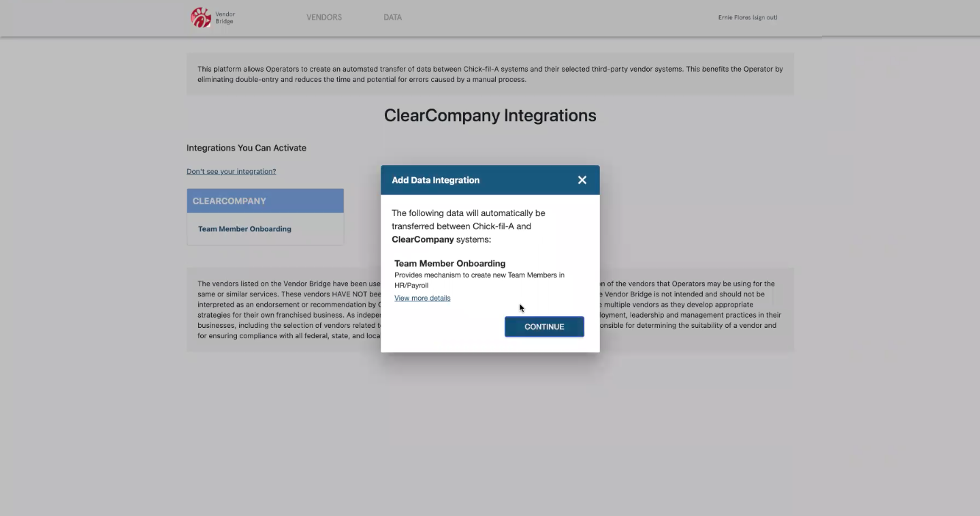Image resolution: width=980 pixels, height=516 pixels.
Task: Click the Don't see your integration? link
Action: (232, 172)
